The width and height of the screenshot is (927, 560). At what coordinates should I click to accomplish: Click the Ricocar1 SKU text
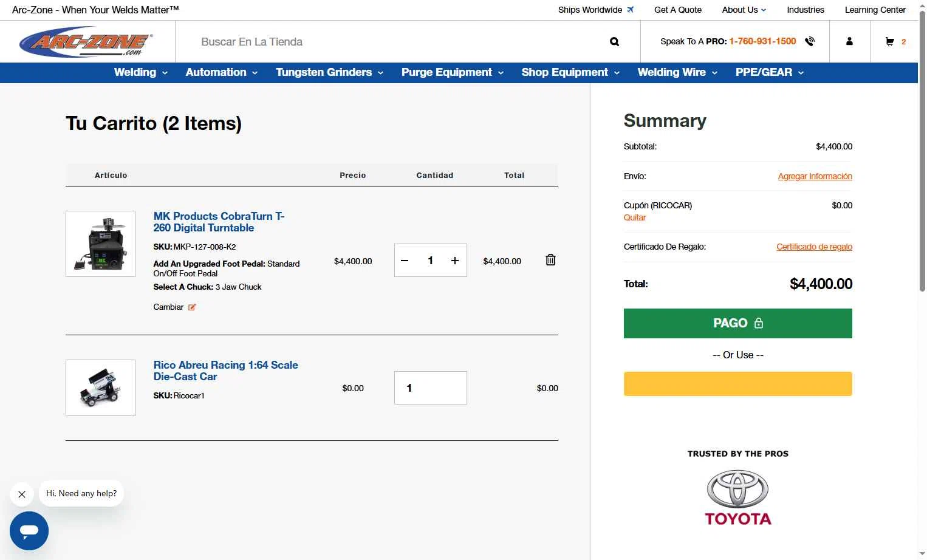(x=189, y=395)
